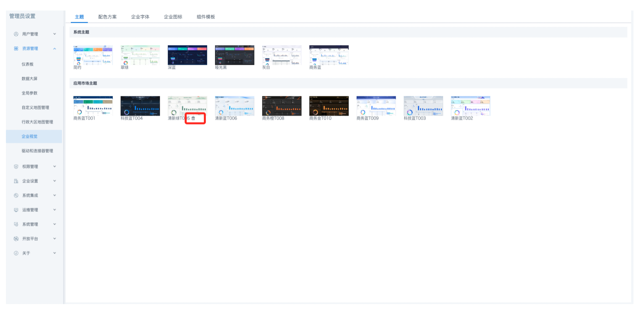This screenshot has width=644, height=310.
Task: Choose the 商务蓝T009 theme thumbnail
Action: click(x=376, y=106)
